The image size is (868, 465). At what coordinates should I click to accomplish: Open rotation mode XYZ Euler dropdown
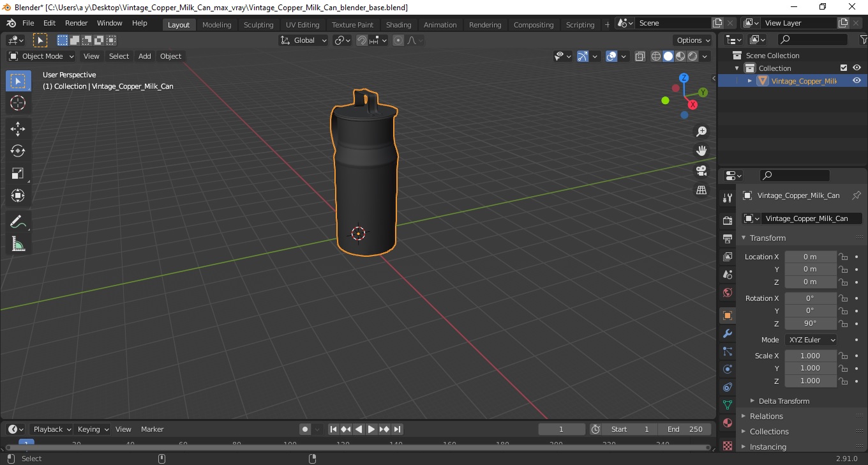[x=811, y=340]
